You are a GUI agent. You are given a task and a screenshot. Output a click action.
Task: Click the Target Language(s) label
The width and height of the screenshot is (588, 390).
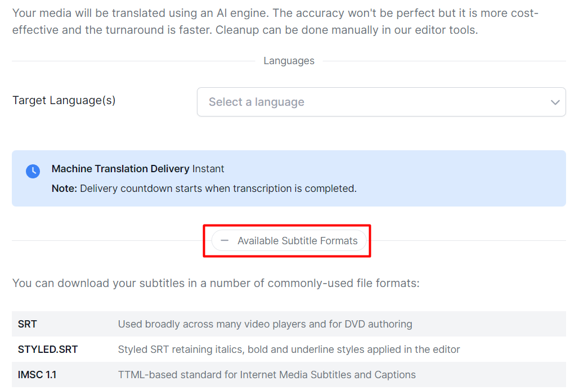(x=64, y=100)
